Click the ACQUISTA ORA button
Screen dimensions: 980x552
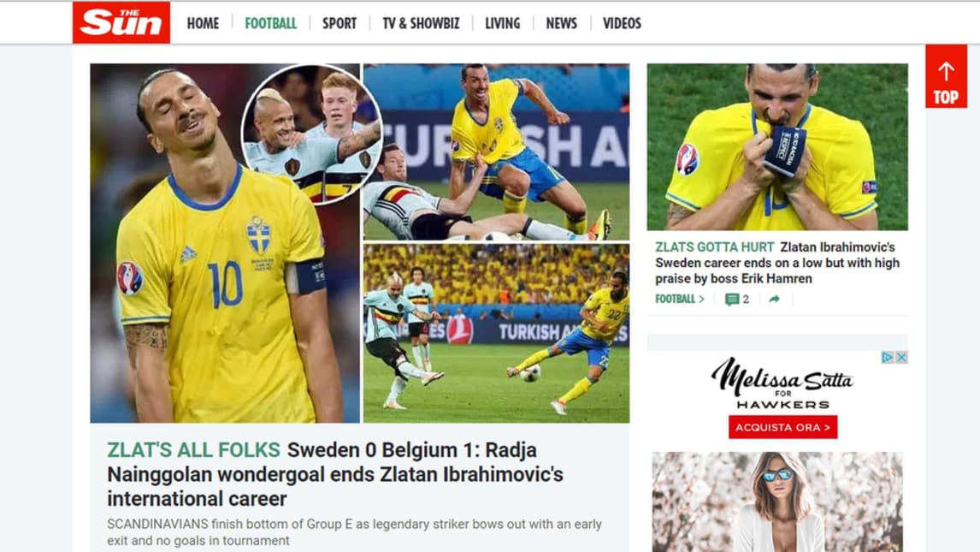[x=782, y=428]
